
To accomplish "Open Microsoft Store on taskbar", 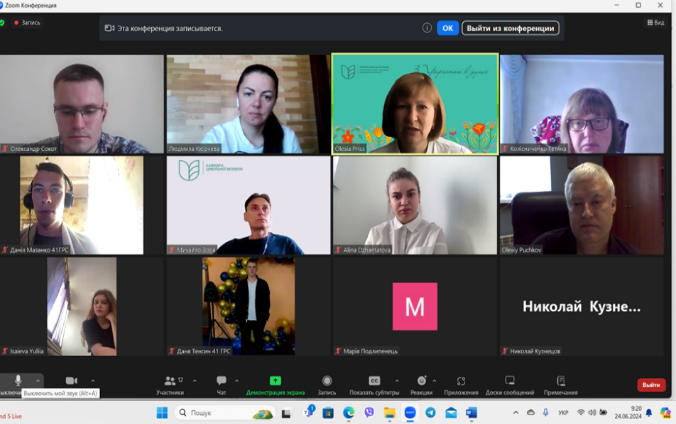I will tap(328, 413).
